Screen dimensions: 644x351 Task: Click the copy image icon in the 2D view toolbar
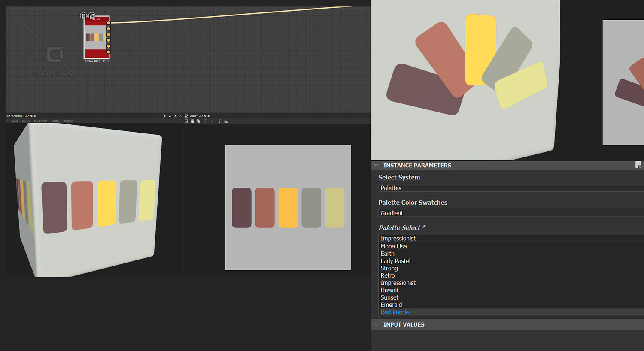tap(198, 121)
